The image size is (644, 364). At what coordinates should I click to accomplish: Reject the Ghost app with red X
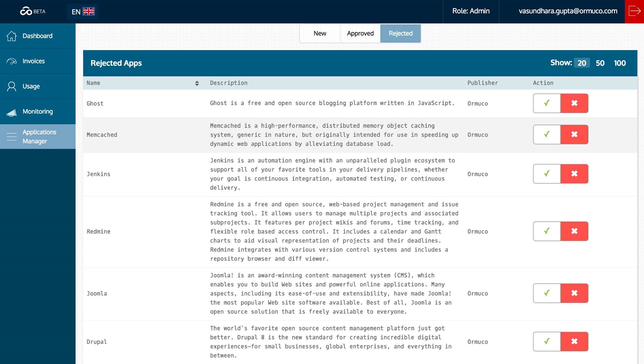point(574,103)
